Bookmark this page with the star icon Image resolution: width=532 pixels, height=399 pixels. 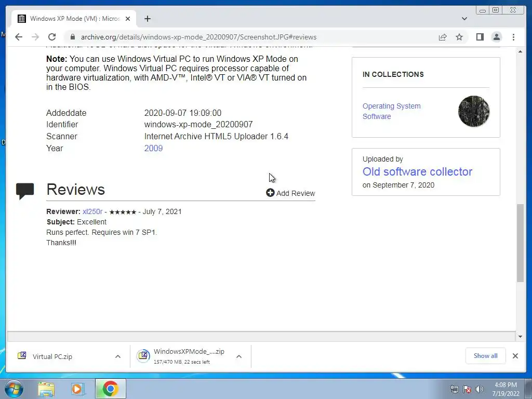pos(459,37)
